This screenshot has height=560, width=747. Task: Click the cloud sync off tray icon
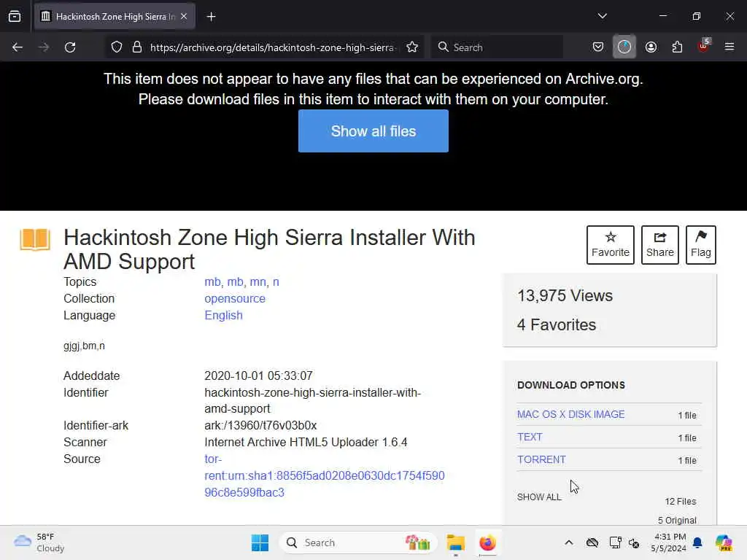tap(592, 542)
